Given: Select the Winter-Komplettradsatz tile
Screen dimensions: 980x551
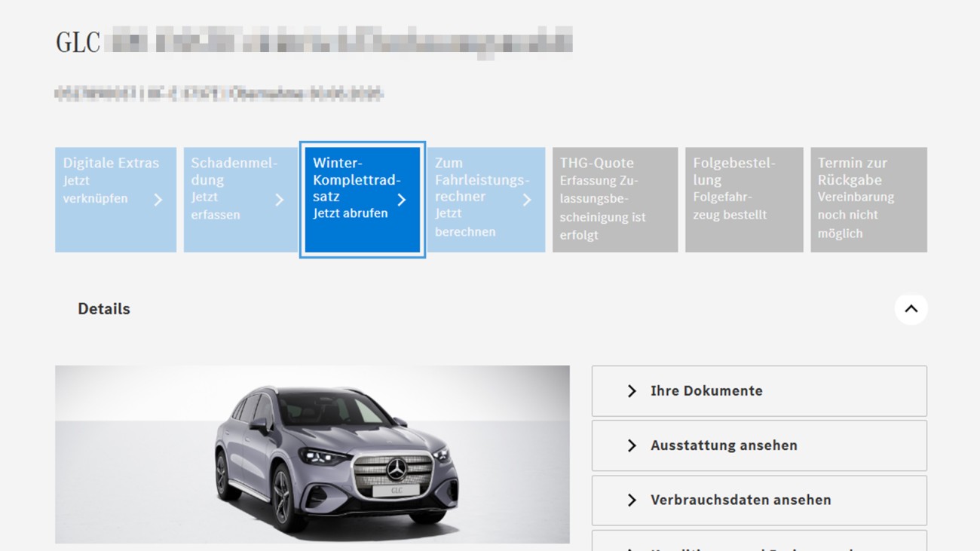Looking at the screenshot, I should (363, 200).
